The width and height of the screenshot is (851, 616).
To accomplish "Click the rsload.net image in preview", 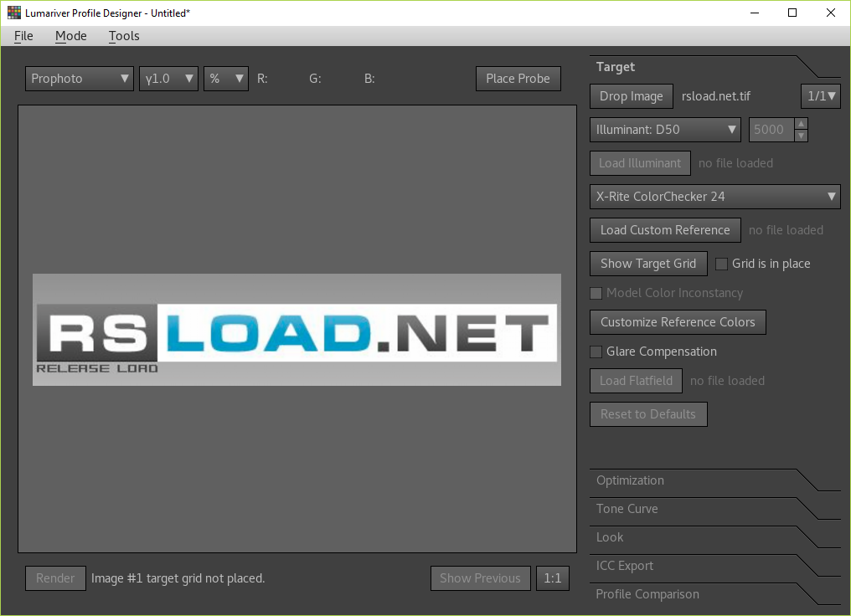I will point(297,330).
